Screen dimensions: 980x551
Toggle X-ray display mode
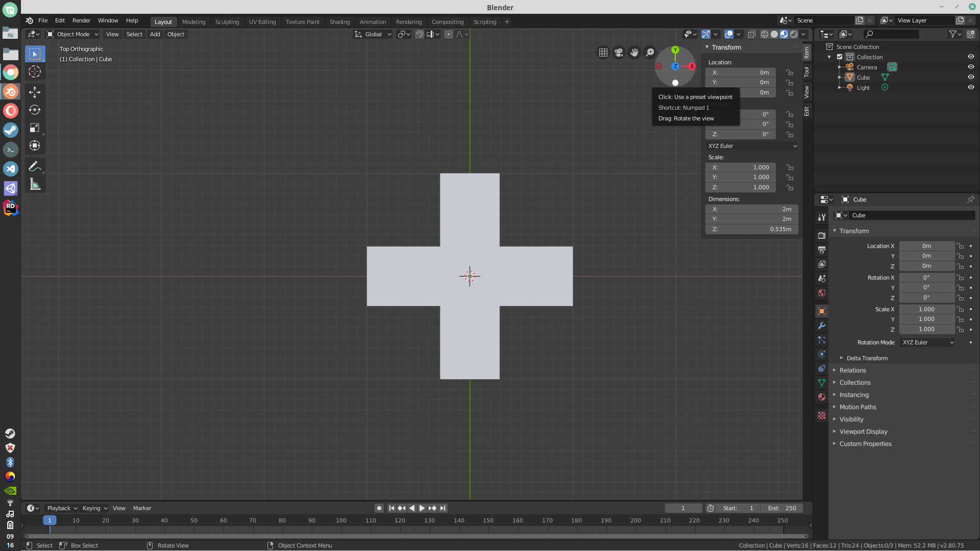click(751, 34)
